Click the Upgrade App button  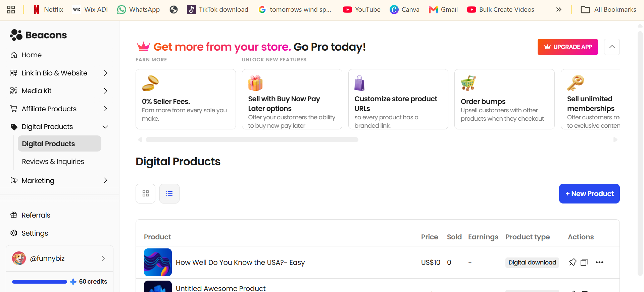(x=567, y=47)
